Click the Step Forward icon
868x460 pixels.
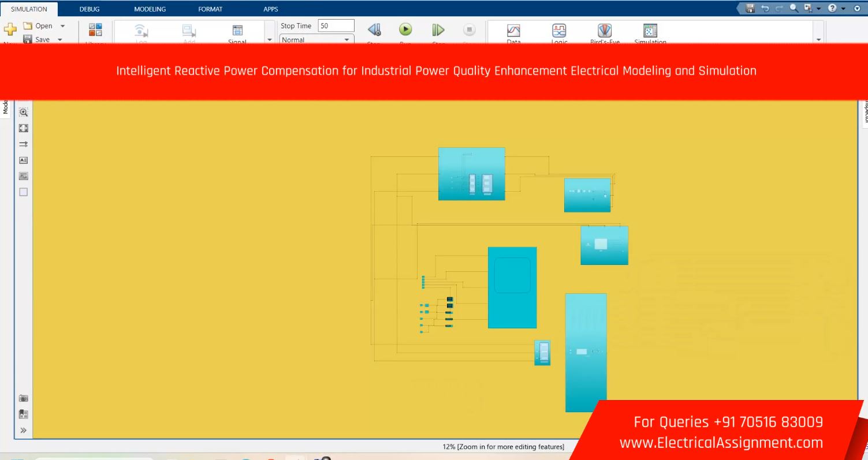tap(438, 30)
